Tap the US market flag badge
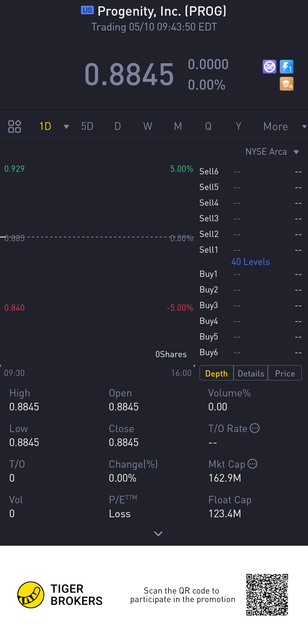 coord(87,10)
